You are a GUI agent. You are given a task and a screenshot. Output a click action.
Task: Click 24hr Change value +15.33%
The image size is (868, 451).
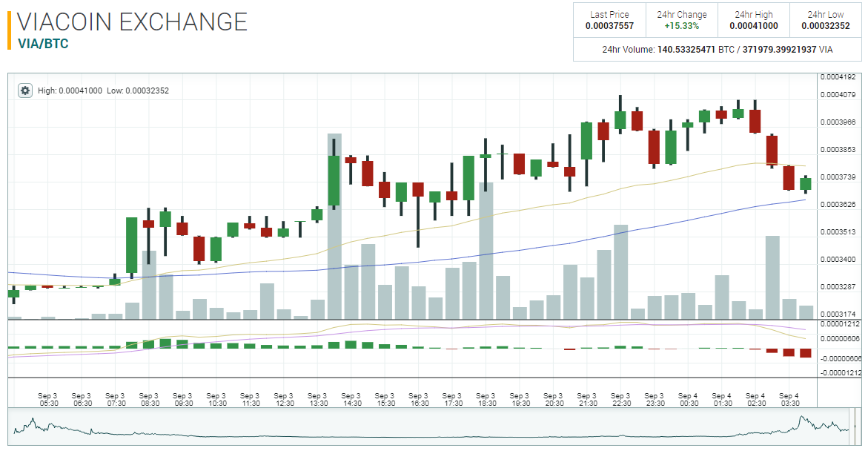pyautogui.click(x=681, y=26)
